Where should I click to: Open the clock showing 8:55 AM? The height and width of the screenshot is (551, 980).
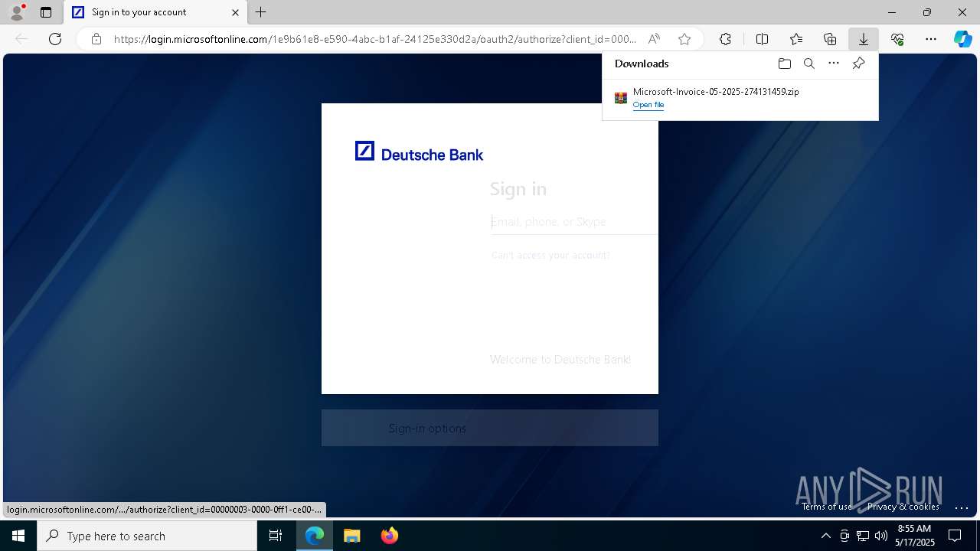point(915,535)
